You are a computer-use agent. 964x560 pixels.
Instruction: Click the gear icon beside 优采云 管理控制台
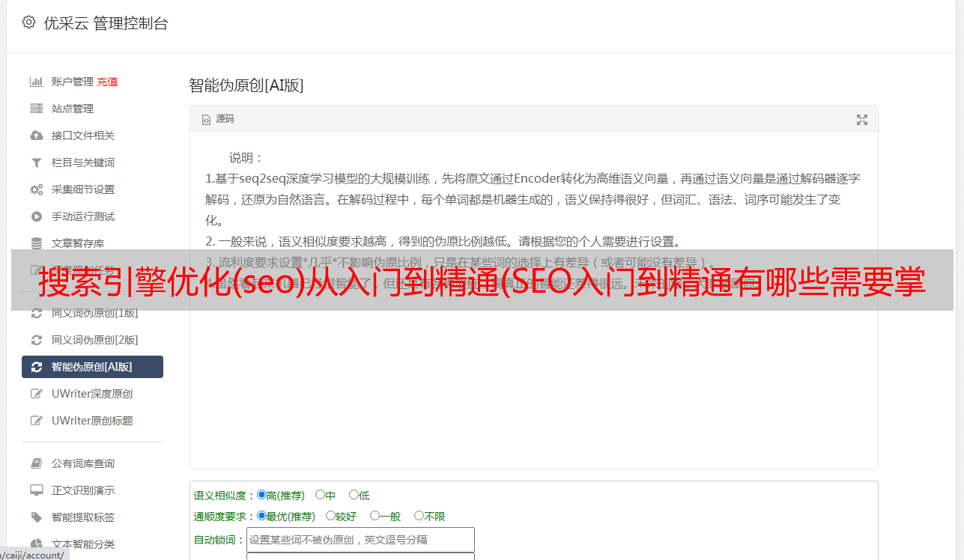point(28,22)
